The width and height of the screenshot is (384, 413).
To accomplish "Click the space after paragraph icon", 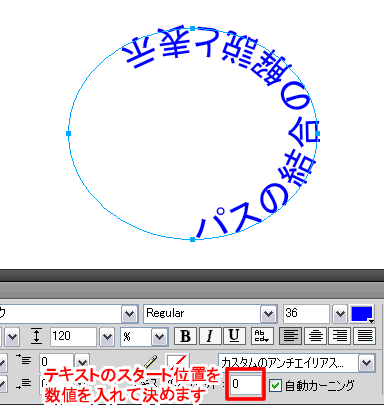I will click(x=24, y=384).
